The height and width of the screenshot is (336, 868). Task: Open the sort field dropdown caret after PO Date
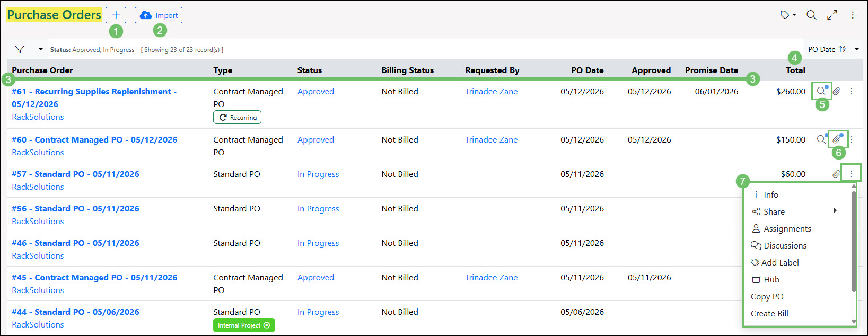[856, 49]
